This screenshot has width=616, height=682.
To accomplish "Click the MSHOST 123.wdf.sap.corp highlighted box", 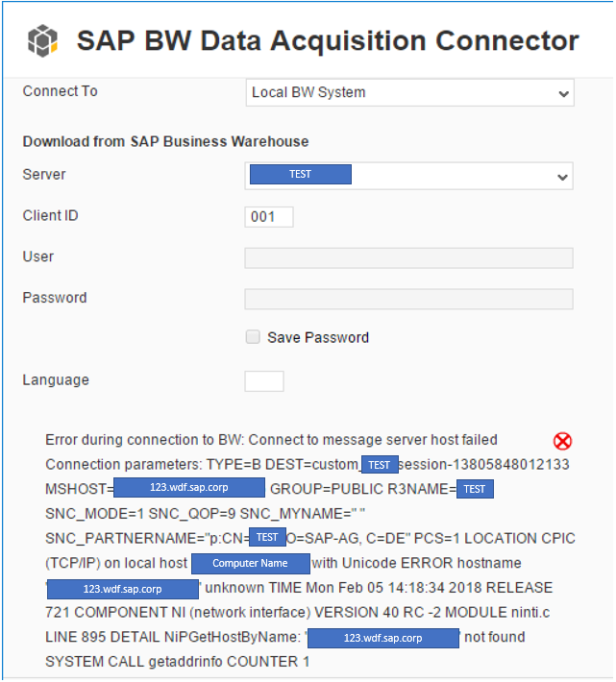I will [188, 487].
